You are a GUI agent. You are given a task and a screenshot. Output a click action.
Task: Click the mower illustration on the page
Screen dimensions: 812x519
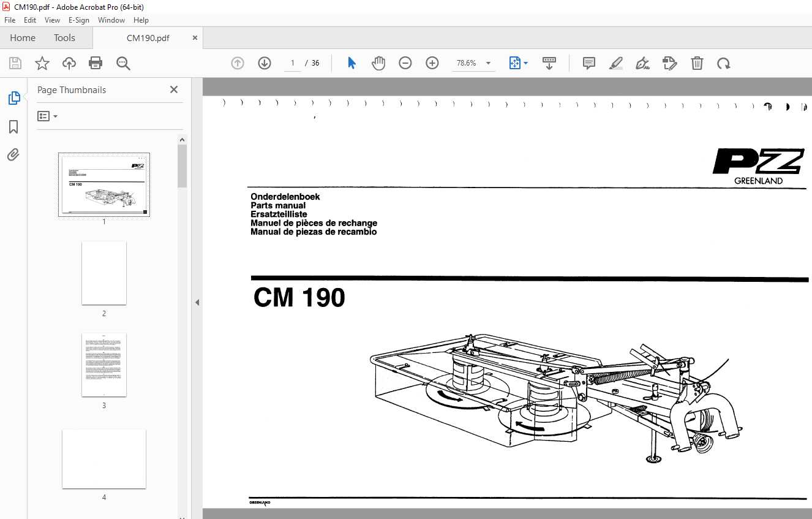point(557,398)
